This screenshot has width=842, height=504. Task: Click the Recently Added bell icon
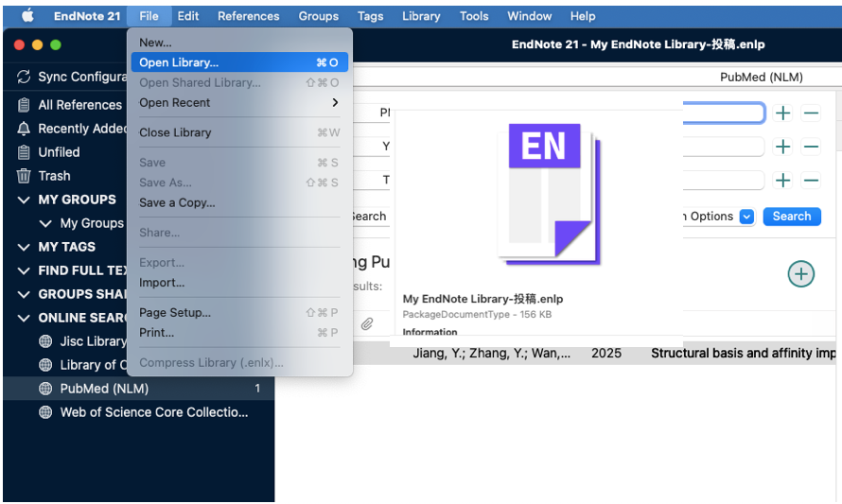24,129
